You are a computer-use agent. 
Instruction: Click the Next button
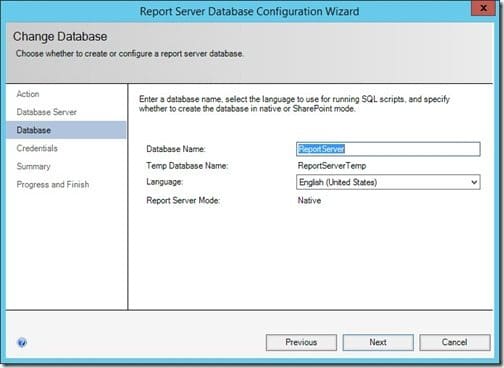pos(378,342)
